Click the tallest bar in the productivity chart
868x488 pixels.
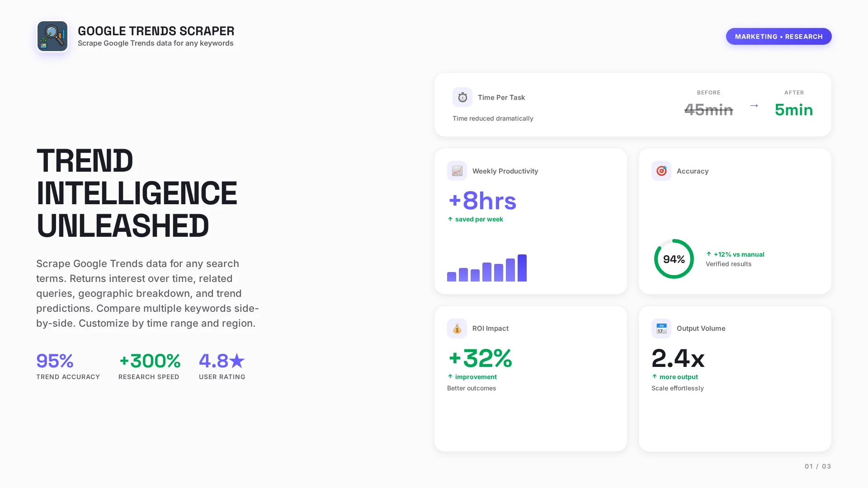(x=522, y=268)
